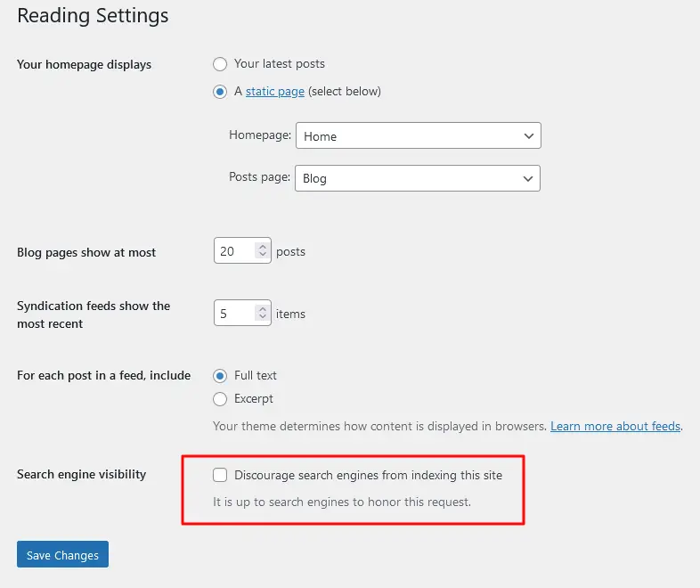Screen dimensions: 700x588
Task: Click the 'Reading Settings' page heading
Action: [x=93, y=16]
